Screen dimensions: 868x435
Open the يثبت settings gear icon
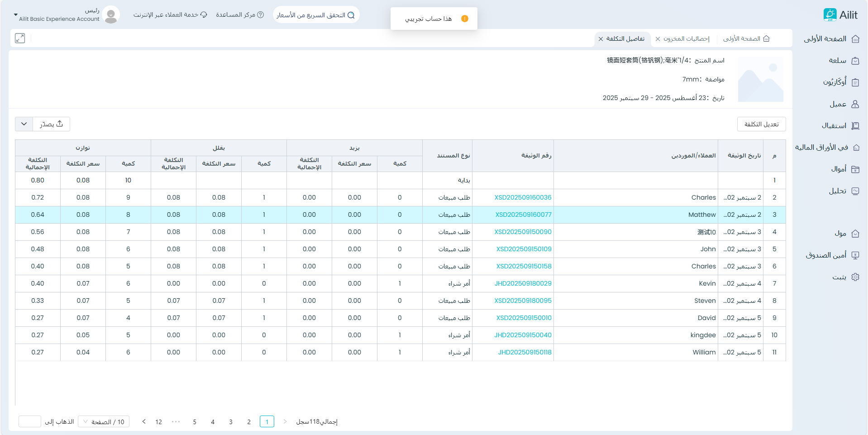(x=855, y=277)
